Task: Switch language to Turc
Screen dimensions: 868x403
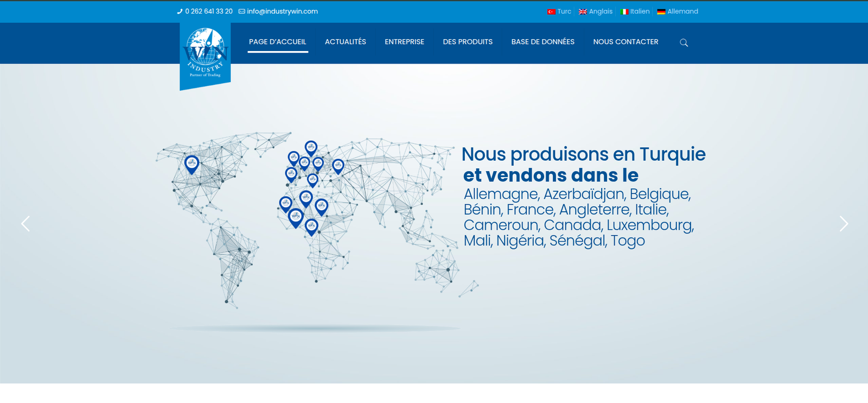Action: click(x=564, y=11)
